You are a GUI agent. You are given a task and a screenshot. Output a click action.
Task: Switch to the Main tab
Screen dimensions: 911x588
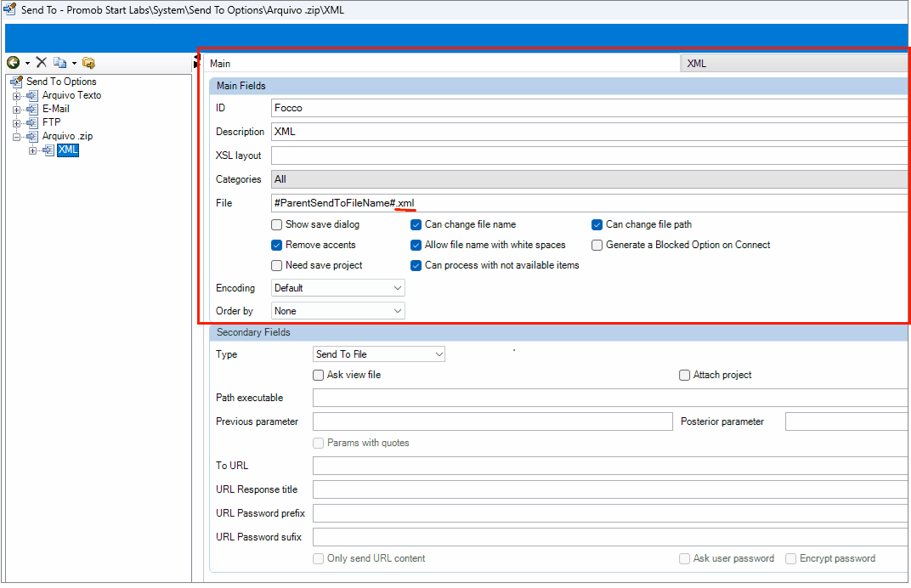click(442, 64)
